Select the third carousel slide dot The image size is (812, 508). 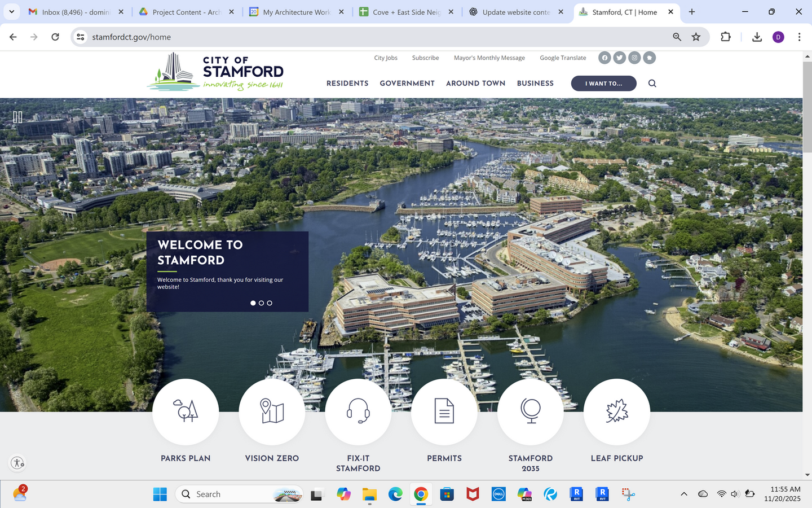(x=270, y=303)
